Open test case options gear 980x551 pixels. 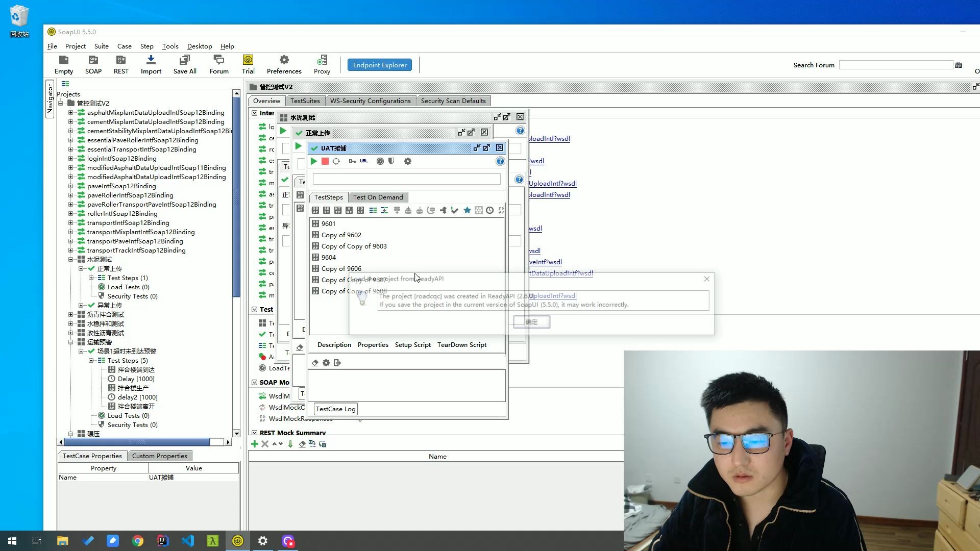[407, 161]
